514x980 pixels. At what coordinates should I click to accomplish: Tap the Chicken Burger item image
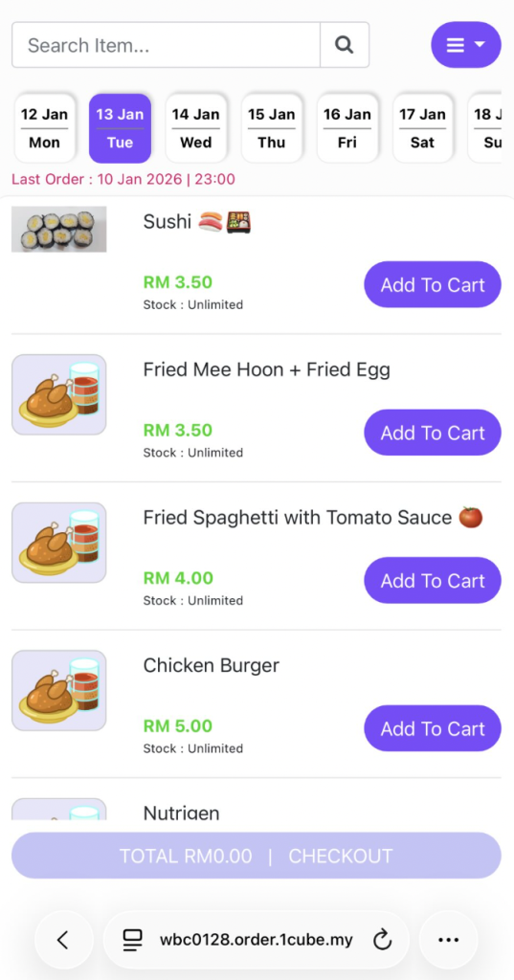tap(58, 691)
